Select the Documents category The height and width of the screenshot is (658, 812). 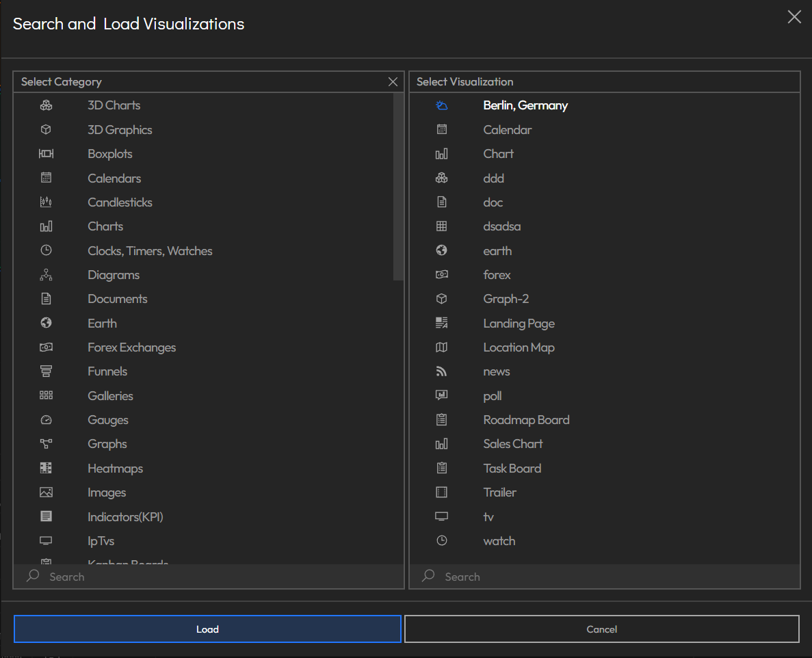click(117, 298)
